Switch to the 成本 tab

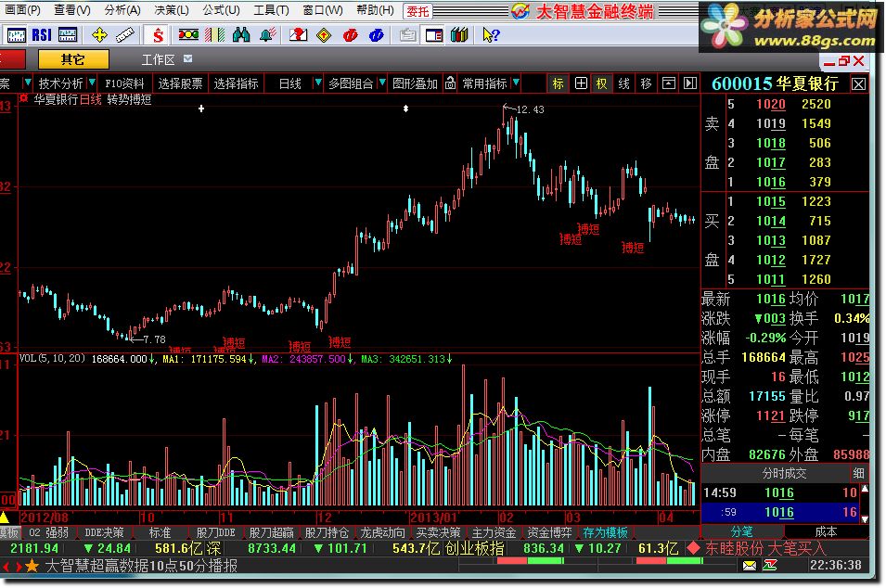826,531
